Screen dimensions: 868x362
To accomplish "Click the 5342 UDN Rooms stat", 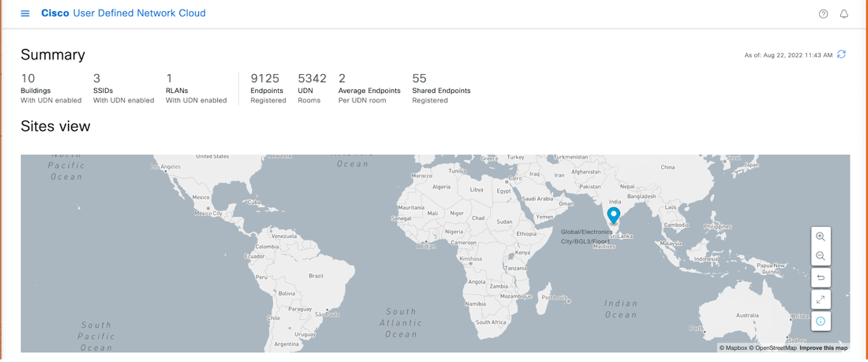I will pos(312,78).
